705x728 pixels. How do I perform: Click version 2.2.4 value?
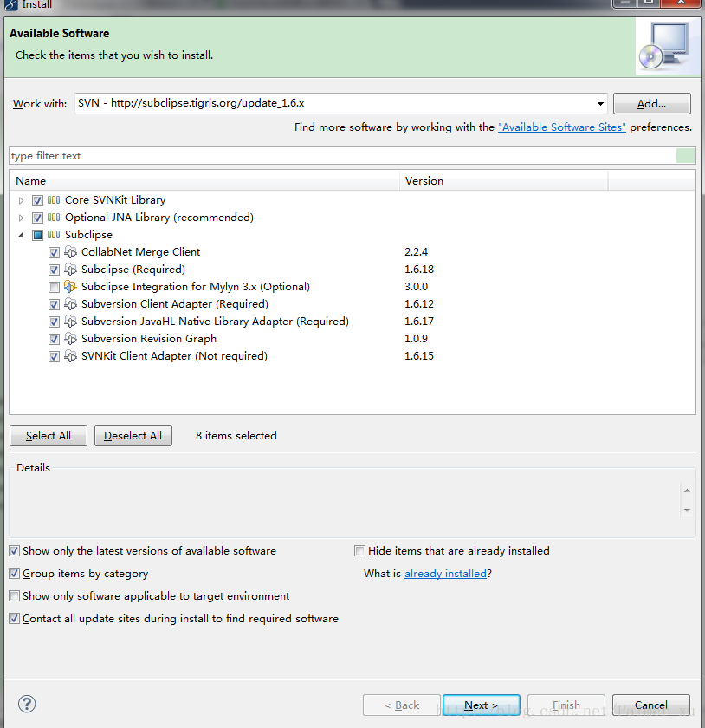coord(416,252)
